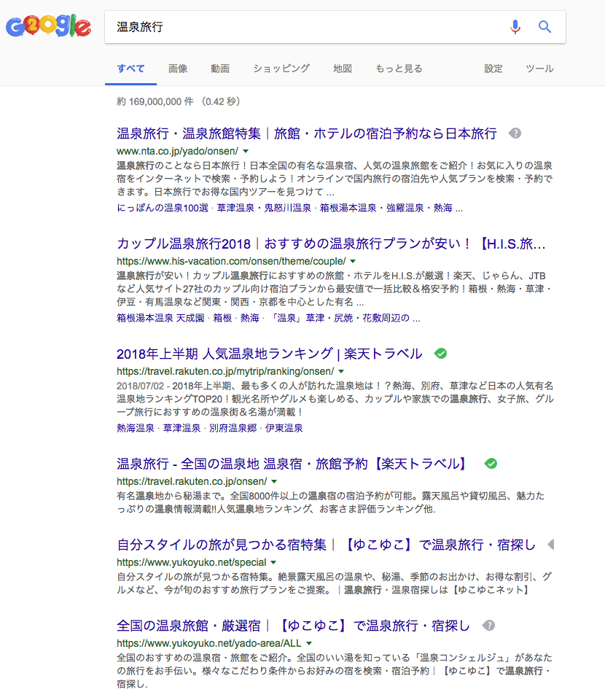605x700 pixels.
Task: Click the magnifying glass search icon
Action: point(544,27)
